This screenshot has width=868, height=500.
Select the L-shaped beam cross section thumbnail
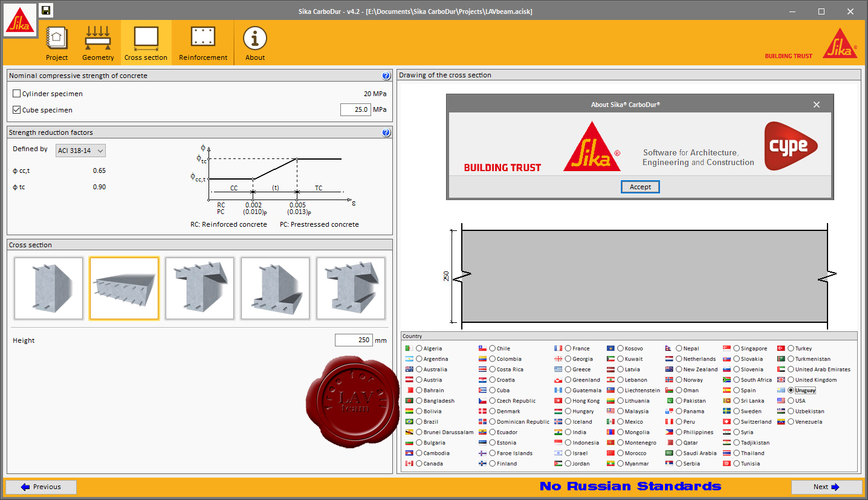[x=275, y=288]
